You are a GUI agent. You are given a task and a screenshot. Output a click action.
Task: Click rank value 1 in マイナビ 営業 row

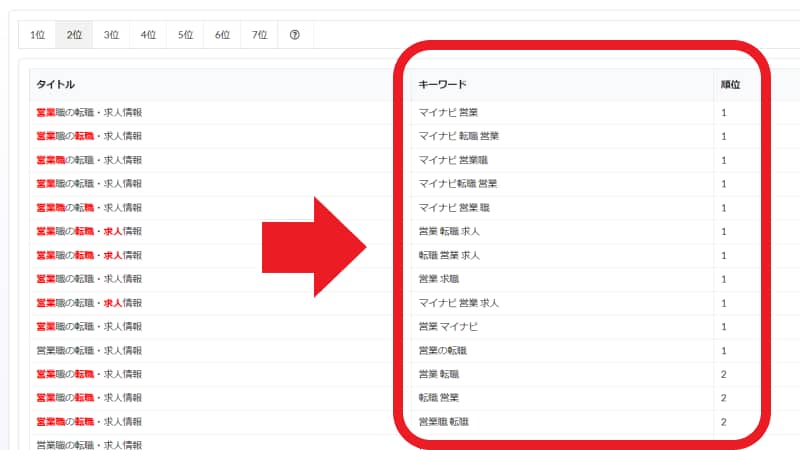tap(723, 113)
